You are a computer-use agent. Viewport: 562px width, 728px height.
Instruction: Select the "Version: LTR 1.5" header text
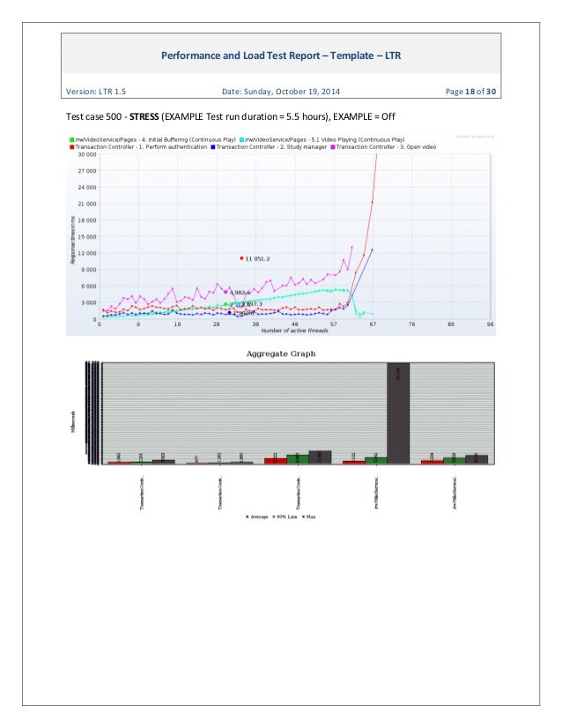(96, 92)
